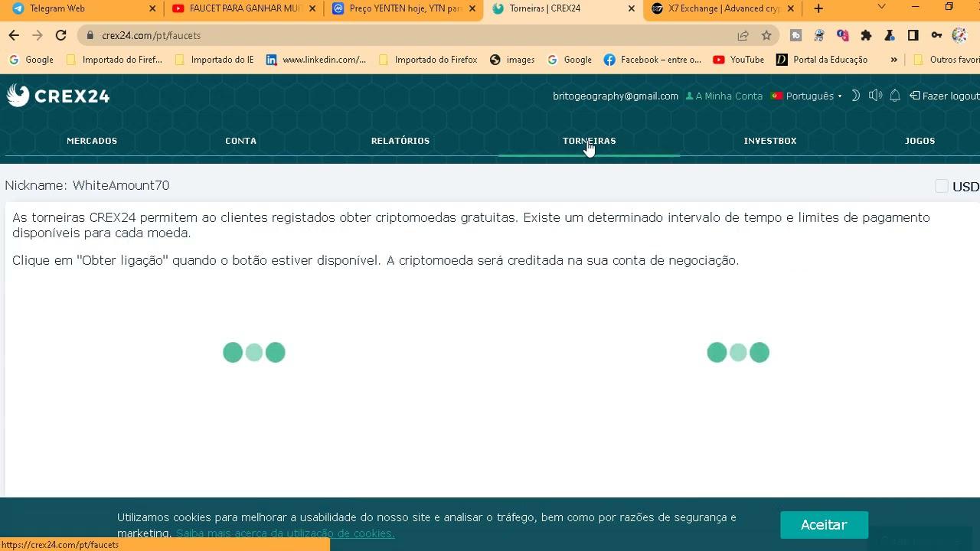The width and height of the screenshot is (980, 551).
Task: Reload the page
Action: click(x=61, y=35)
